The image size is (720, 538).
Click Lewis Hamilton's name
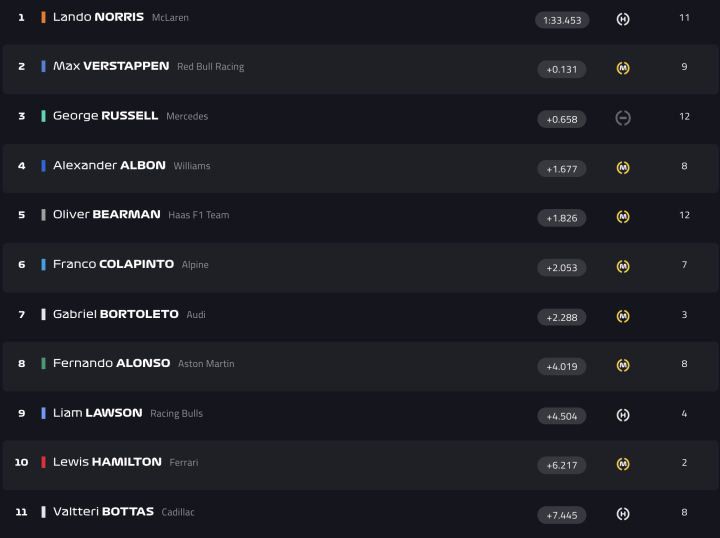(x=107, y=462)
